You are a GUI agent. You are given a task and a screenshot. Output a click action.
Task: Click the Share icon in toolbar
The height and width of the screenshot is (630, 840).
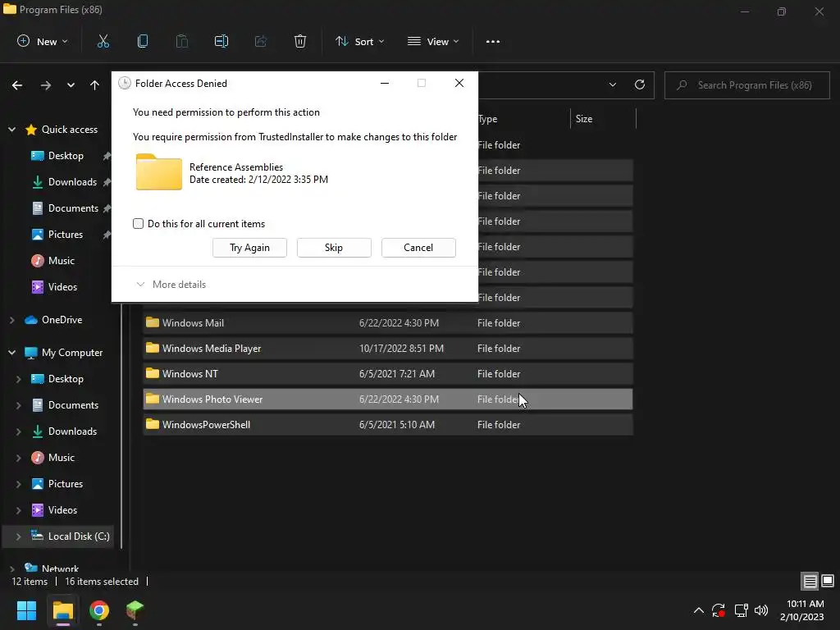(x=261, y=41)
